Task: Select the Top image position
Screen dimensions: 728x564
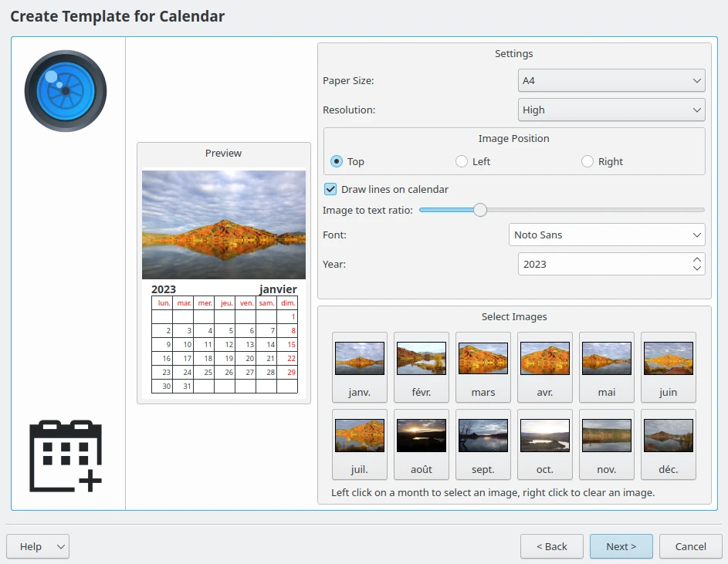Action: [x=337, y=161]
